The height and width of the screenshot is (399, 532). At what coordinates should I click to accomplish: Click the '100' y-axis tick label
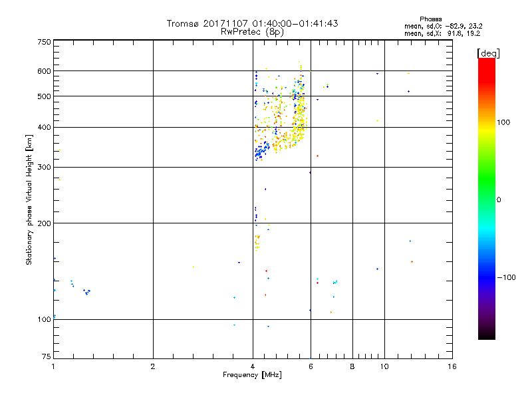click(44, 319)
